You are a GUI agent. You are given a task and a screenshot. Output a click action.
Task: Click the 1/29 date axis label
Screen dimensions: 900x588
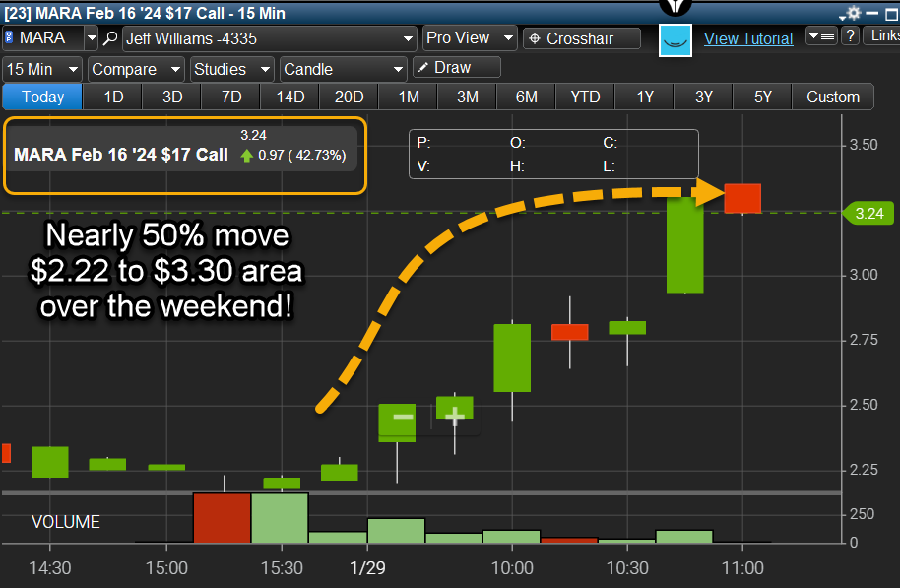[x=367, y=568]
